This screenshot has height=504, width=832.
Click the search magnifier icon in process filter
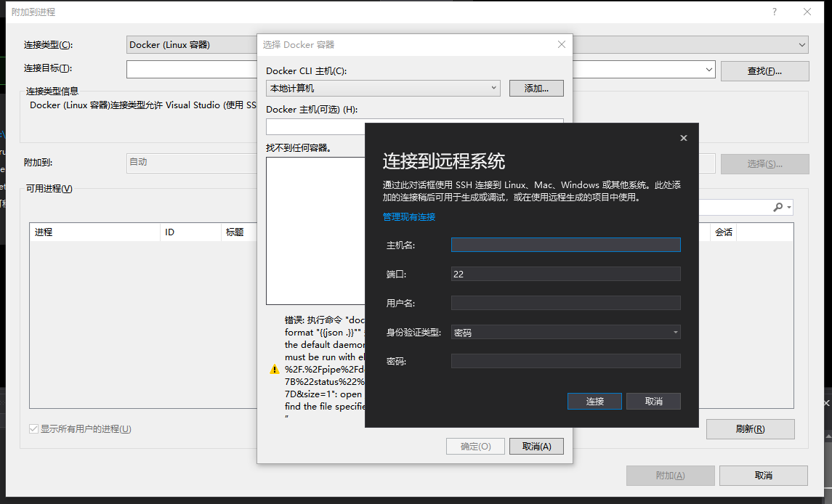(x=778, y=207)
